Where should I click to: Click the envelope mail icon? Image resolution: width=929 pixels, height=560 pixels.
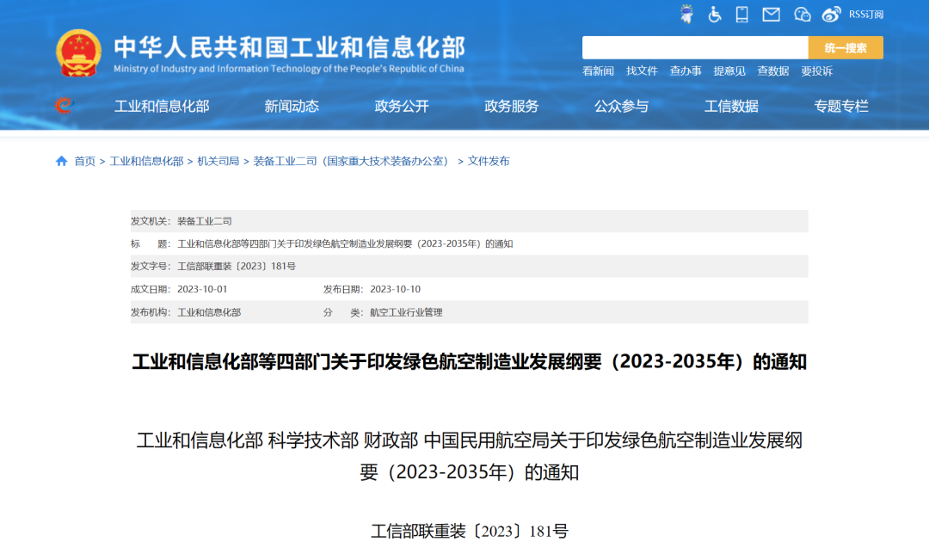click(771, 15)
